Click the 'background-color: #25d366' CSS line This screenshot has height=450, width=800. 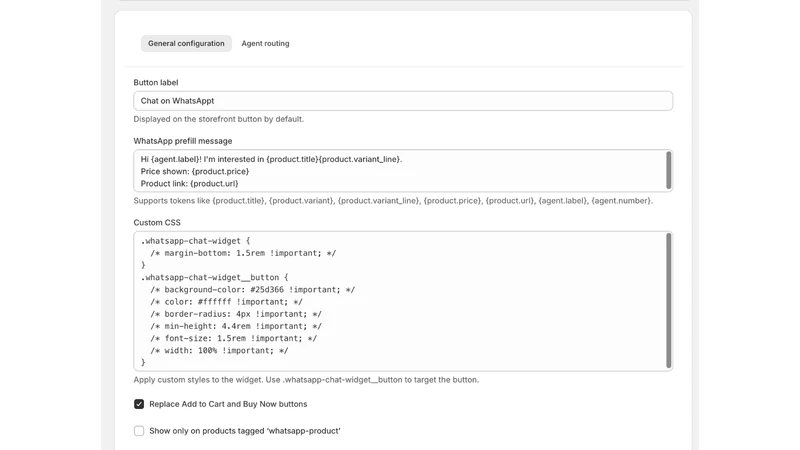coord(253,290)
